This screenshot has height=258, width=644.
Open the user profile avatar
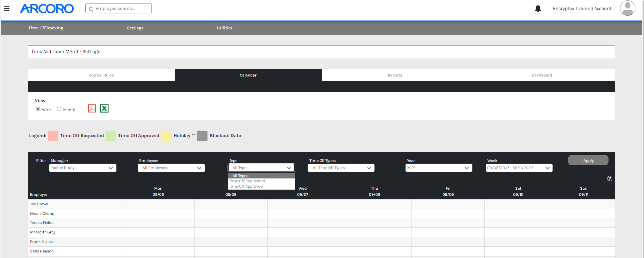[627, 8]
